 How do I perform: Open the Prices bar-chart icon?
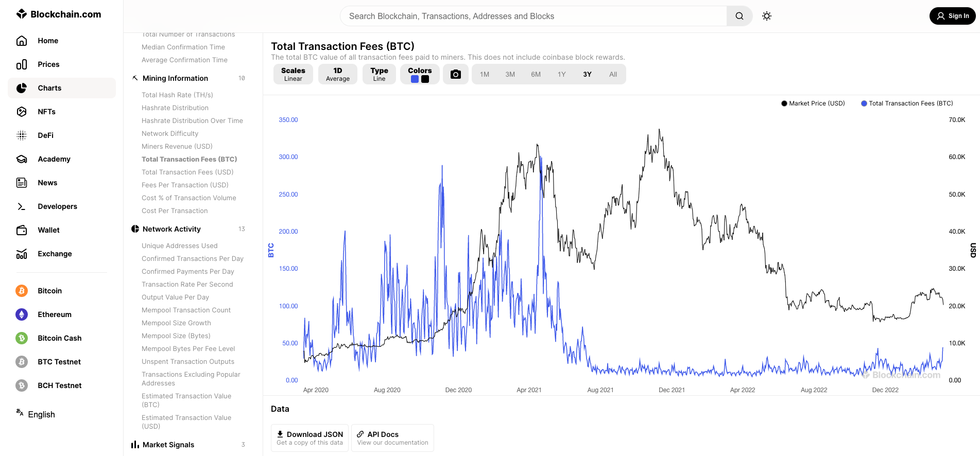point(22,64)
